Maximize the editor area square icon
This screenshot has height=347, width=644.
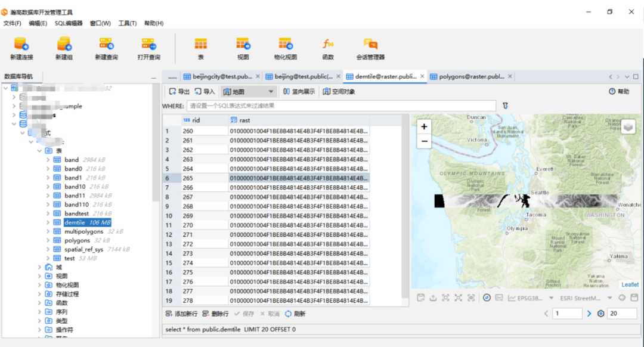click(636, 77)
